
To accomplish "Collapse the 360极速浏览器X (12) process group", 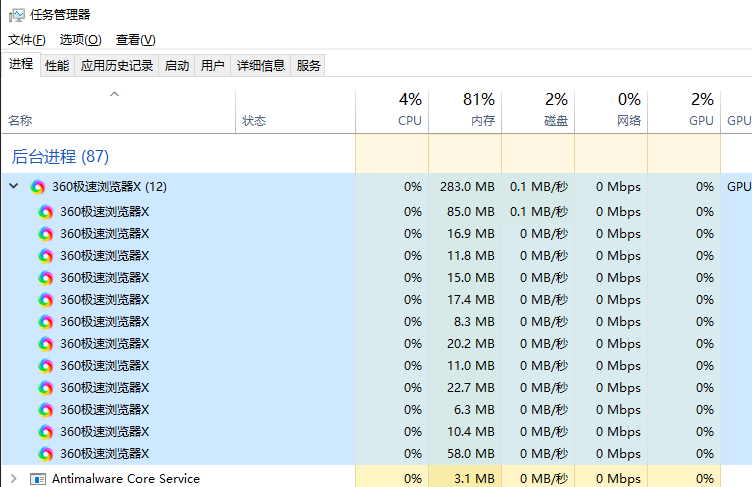I will (x=14, y=186).
